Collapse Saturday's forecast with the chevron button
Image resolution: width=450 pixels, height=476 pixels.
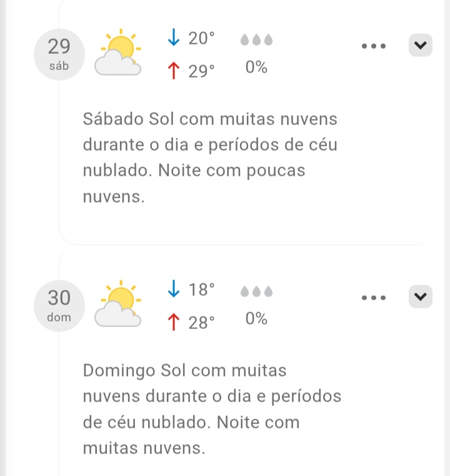click(421, 46)
